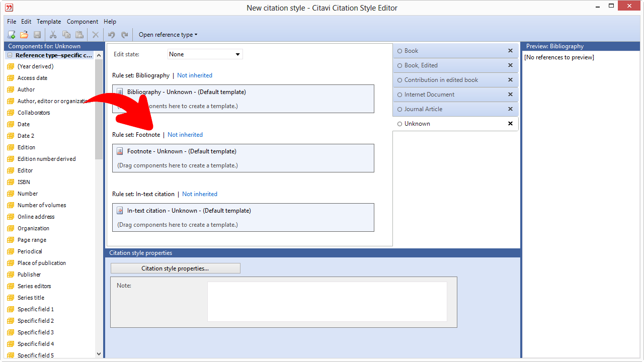Click the Citation style properties... button
The height and width of the screenshot is (362, 644).
coord(175,268)
